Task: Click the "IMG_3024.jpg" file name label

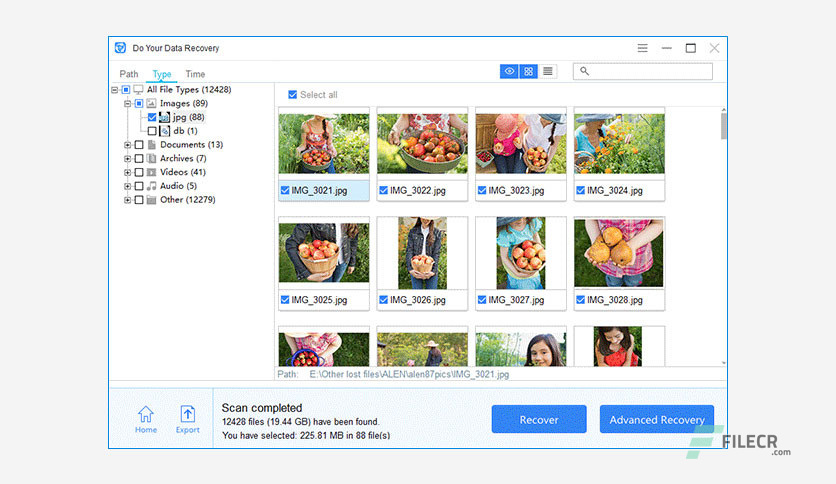Action: point(615,190)
